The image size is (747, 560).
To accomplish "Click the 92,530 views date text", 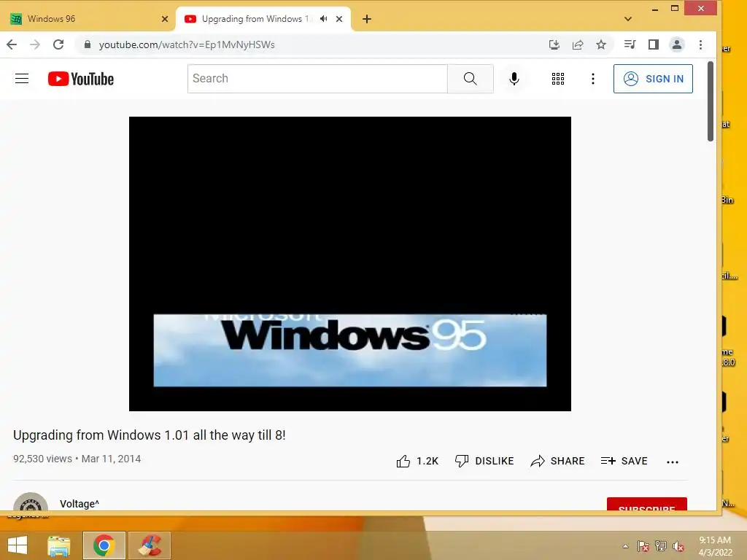I will [77, 459].
